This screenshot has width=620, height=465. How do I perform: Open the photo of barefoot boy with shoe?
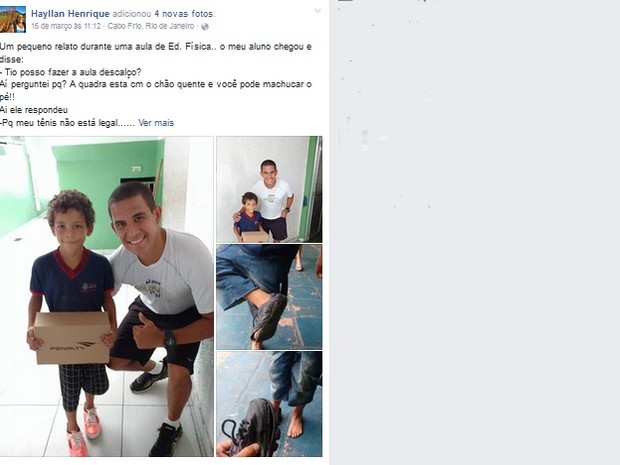(269, 404)
